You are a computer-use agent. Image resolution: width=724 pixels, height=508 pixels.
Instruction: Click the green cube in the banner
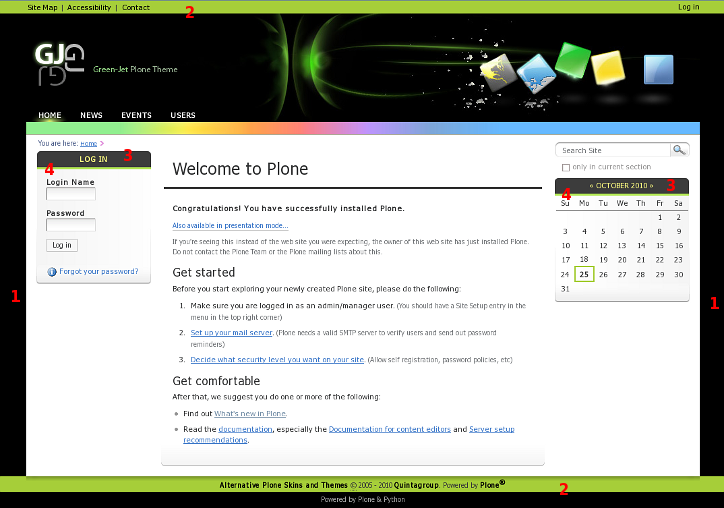tap(573, 60)
